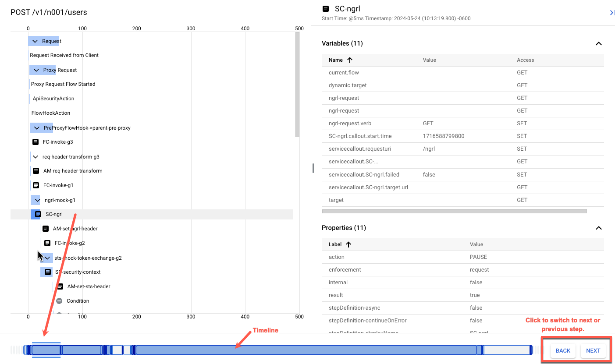Screen dimensions: 615x364
Task: Collapse the Request section chevron
Action: [36, 41]
